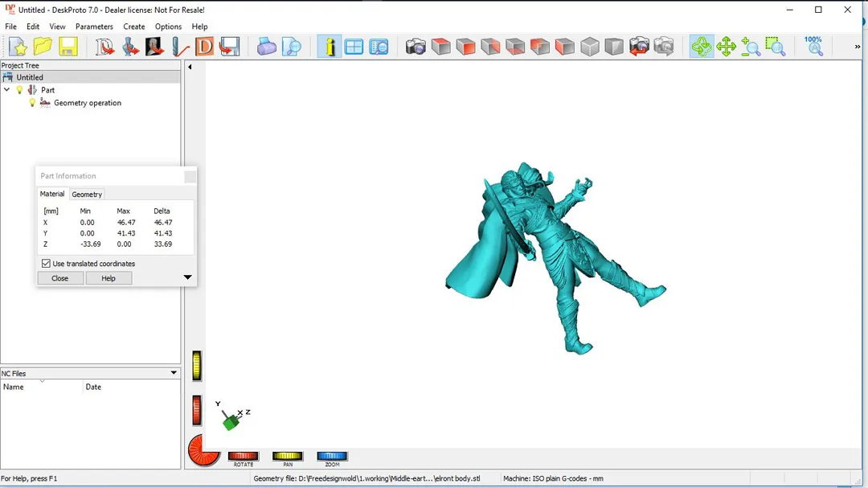The image size is (868, 488).
Task: Click the vertical yellow pan thumbwheel
Action: pyautogui.click(x=197, y=366)
